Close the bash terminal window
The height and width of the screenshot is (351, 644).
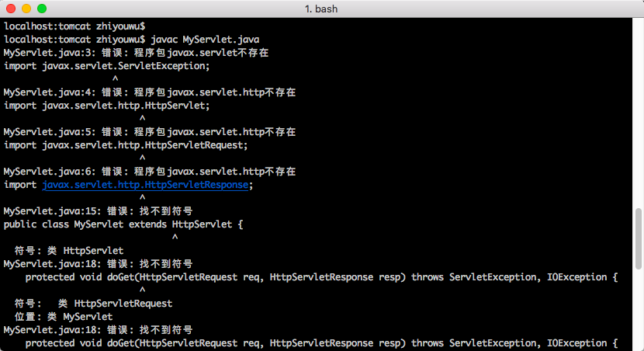[11, 9]
